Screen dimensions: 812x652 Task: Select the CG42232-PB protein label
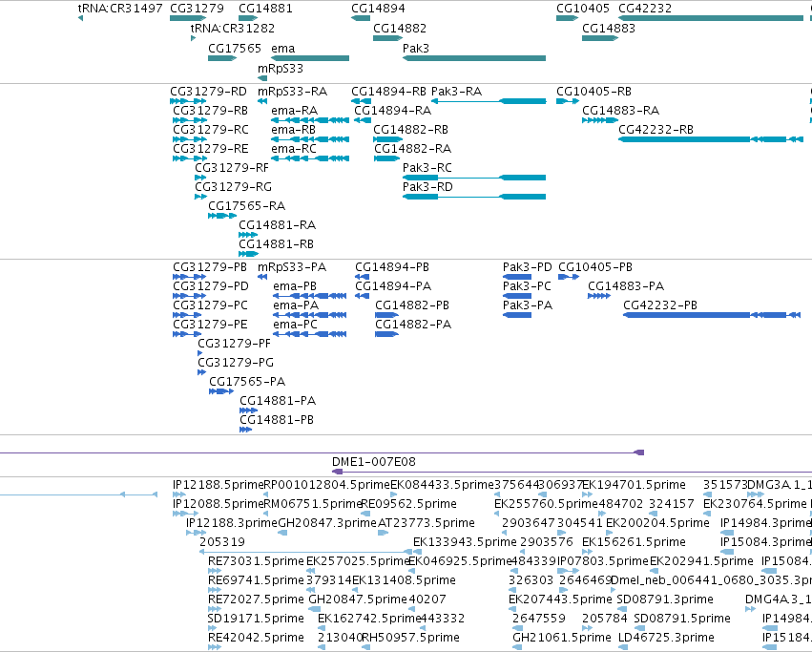(x=660, y=305)
